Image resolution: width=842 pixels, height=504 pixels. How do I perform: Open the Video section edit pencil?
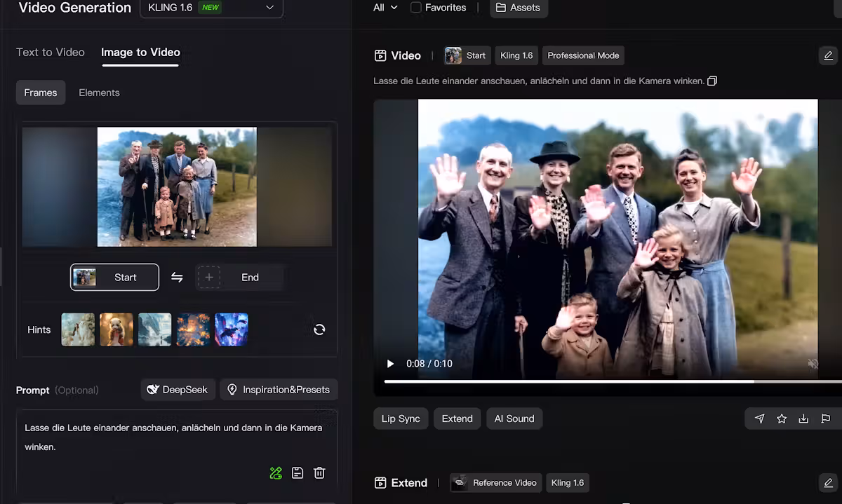pyautogui.click(x=828, y=55)
